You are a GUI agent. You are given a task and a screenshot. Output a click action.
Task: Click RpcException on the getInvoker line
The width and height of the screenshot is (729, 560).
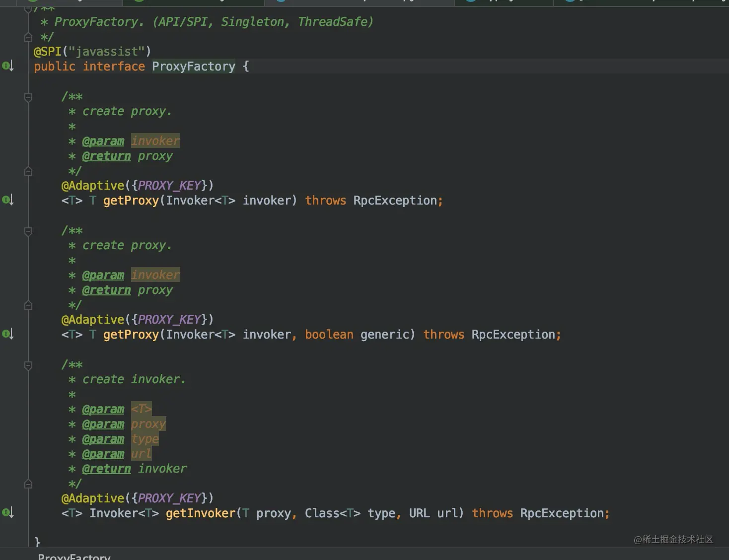point(562,513)
